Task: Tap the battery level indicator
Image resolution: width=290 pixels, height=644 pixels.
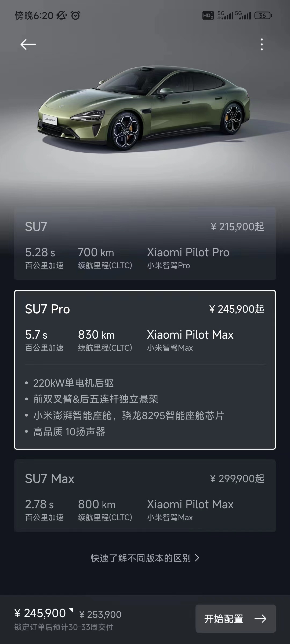Action: (x=263, y=16)
